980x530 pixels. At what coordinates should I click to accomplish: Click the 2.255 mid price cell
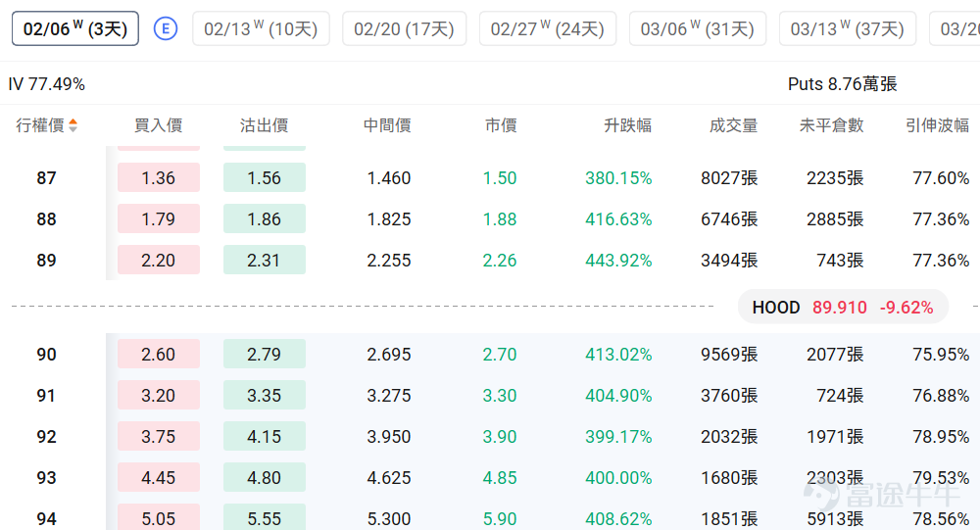pos(389,260)
